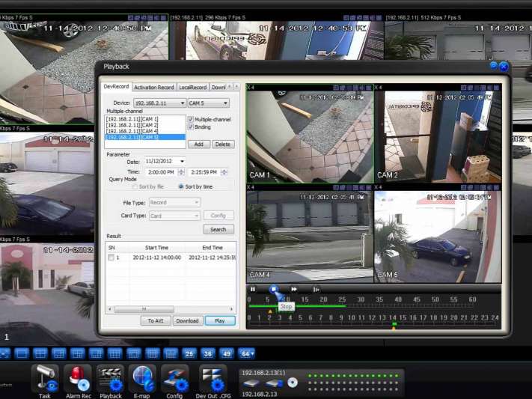Open the Task icon in bottom toolbar

[45, 378]
